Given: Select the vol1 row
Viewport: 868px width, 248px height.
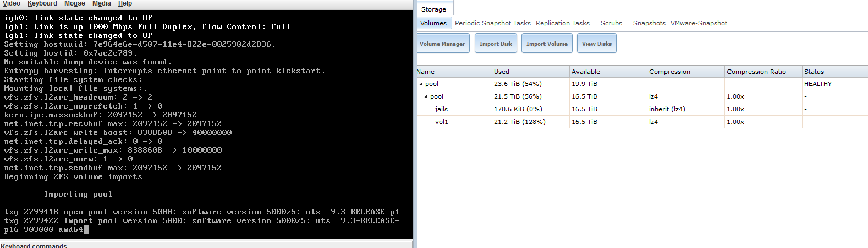Looking at the screenshot, I should [x=642, y=122].
